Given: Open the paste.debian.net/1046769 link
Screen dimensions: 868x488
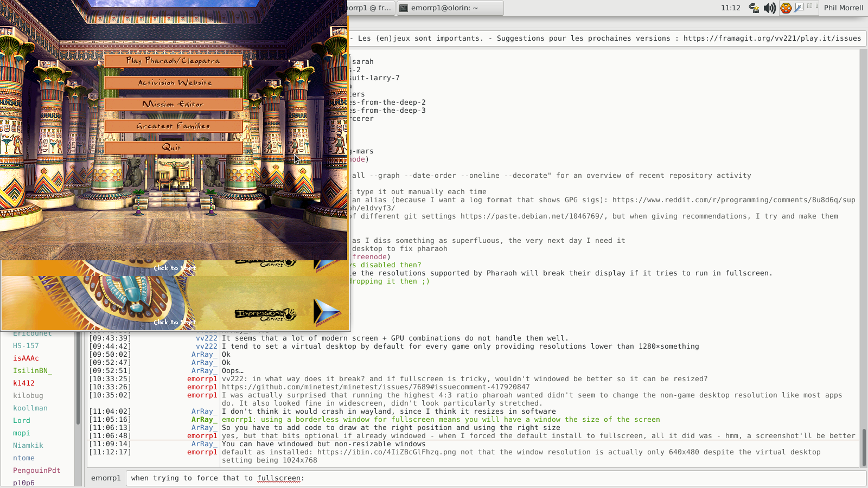Looking at the screenshot, I should (532, 216).
